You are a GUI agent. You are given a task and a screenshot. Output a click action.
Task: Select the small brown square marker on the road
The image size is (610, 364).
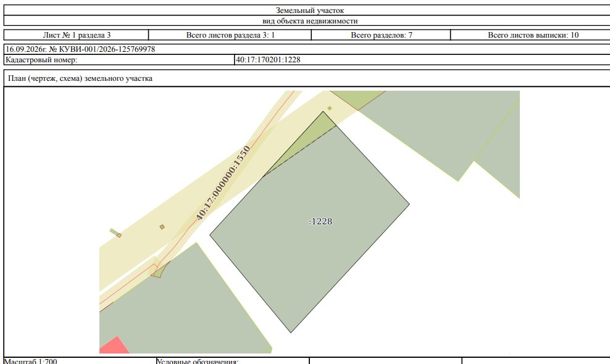[x=162, y=226]
